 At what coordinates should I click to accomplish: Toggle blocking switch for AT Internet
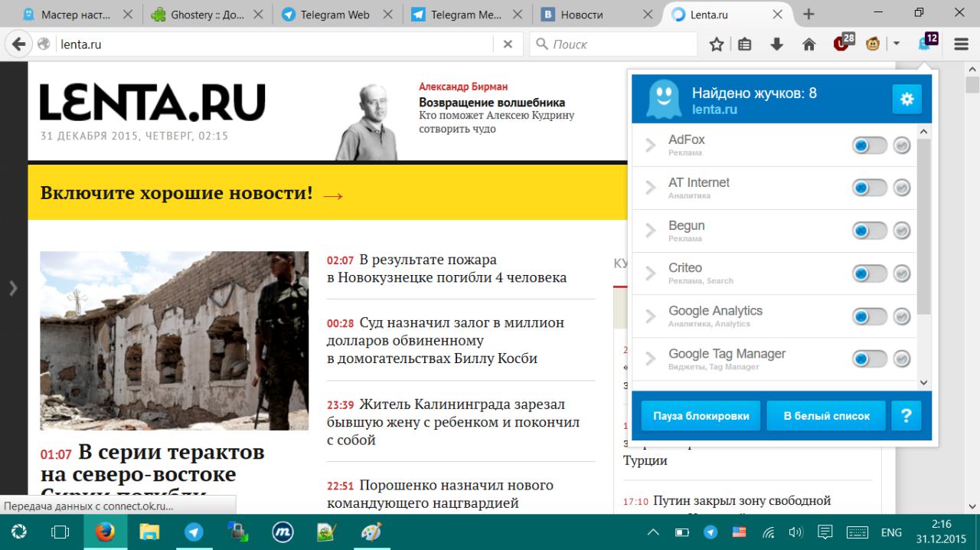tap(870, 188)
